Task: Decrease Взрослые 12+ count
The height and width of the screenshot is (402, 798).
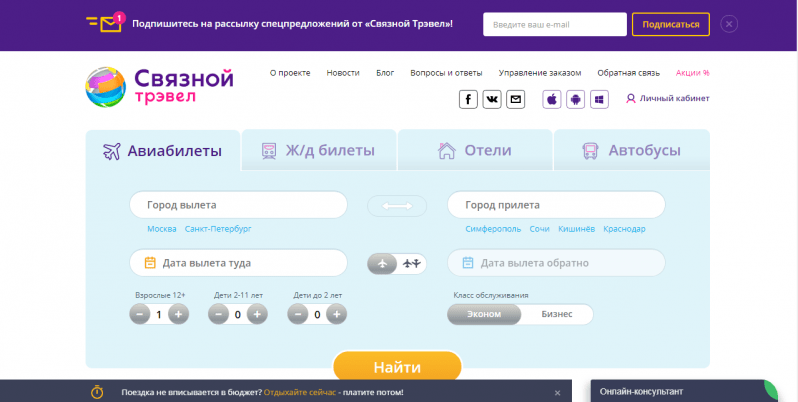Action: click(x=140, y=314)
